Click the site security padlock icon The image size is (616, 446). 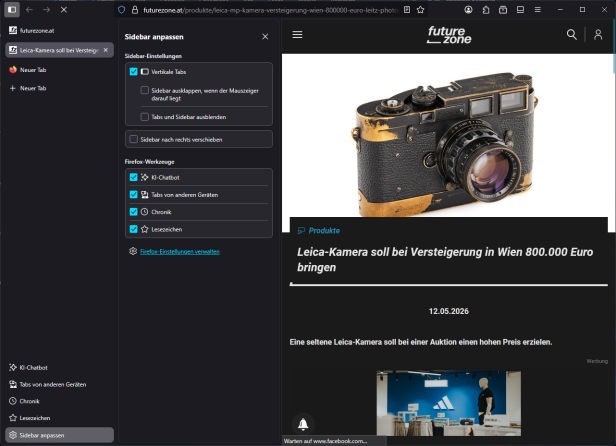click(x=135, y=10)
